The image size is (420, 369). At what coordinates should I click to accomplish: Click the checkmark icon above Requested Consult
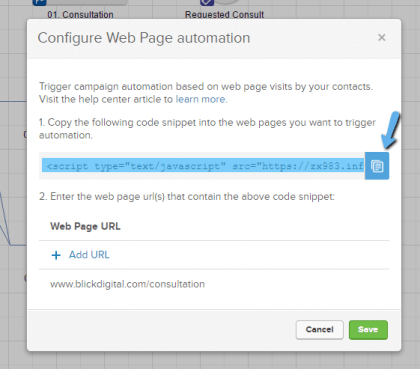pos(207,3)
